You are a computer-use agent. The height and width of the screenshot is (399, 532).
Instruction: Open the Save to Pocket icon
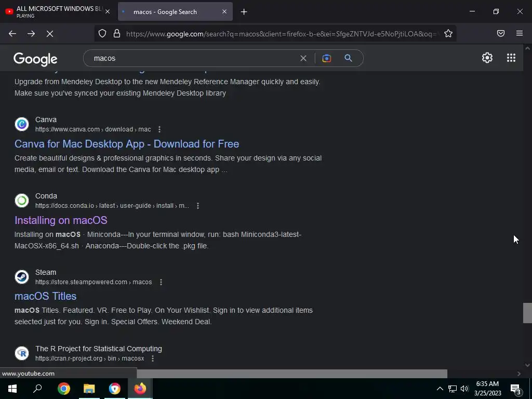501,33
